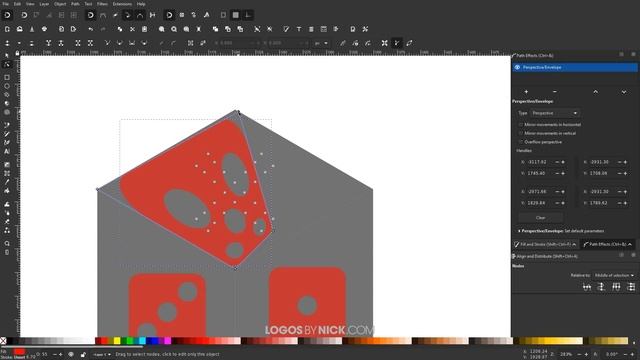Select the Zoom tool in toolbox

pos(7,244)
